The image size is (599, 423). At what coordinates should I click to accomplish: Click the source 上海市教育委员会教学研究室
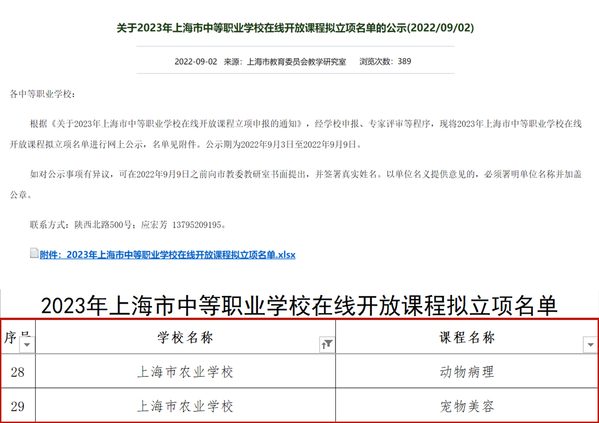click(296, 62)
